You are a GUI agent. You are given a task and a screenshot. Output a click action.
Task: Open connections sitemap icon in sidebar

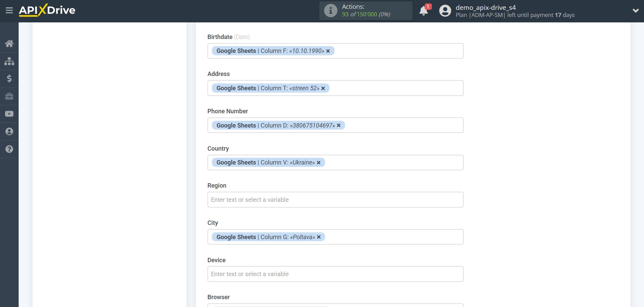click(x=9, y=61)
